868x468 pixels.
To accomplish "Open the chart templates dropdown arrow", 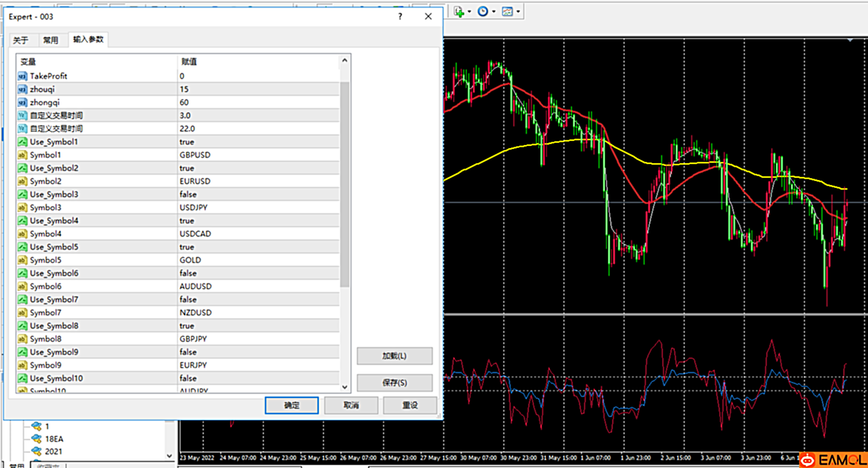I will tap(518, 11).
